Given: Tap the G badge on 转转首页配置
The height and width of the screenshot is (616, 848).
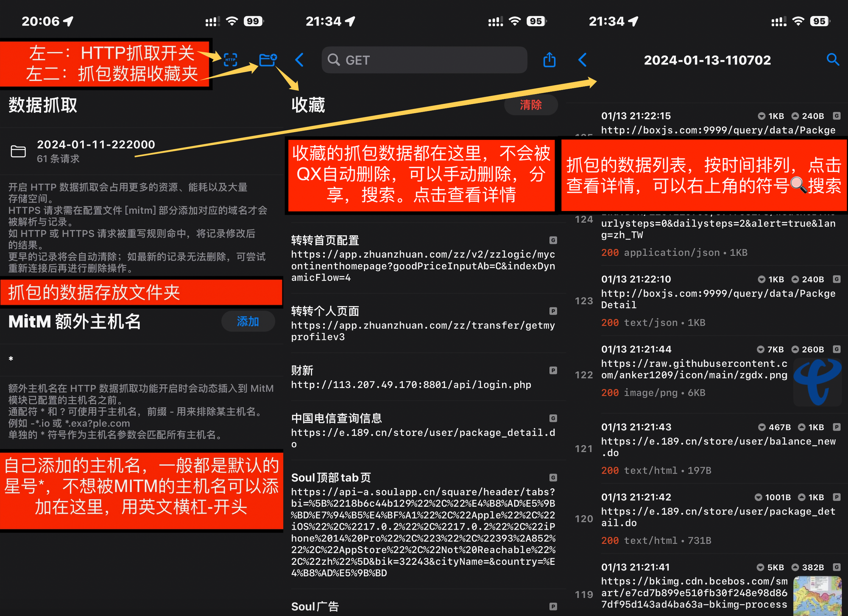Looking at the screenshot, I should point(553,240).
